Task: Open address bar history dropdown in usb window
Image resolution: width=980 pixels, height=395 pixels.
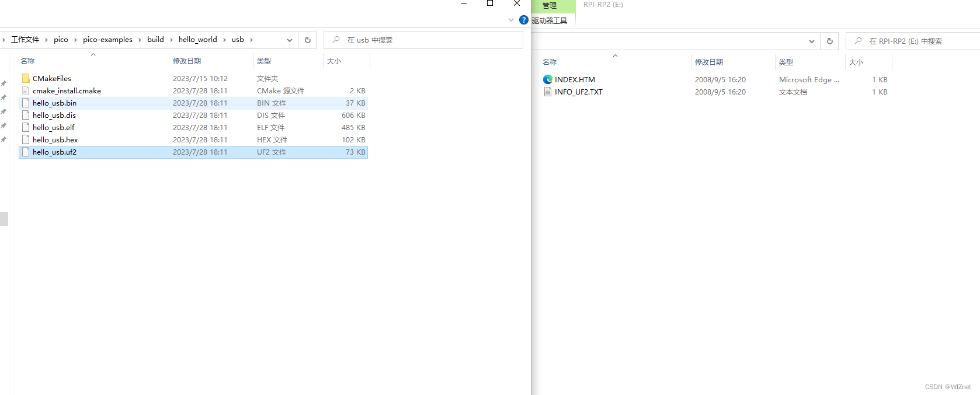Action: (289, 40)
